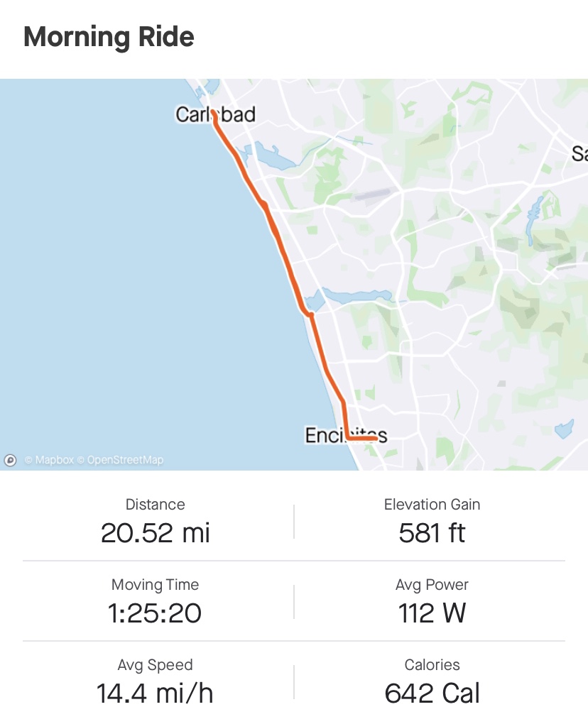Select the 14.4 mi/h average speed value
588x724 pixels.
(155, 693)
